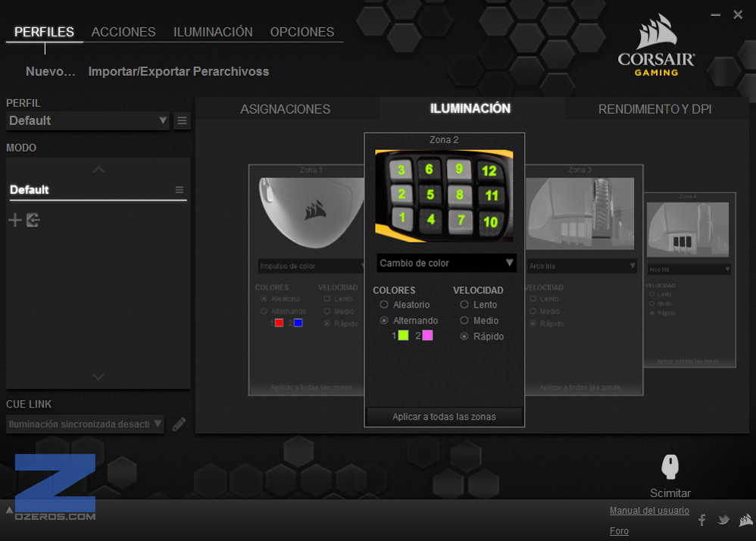Open Corsair Facebook page icon

coord(702,520)
